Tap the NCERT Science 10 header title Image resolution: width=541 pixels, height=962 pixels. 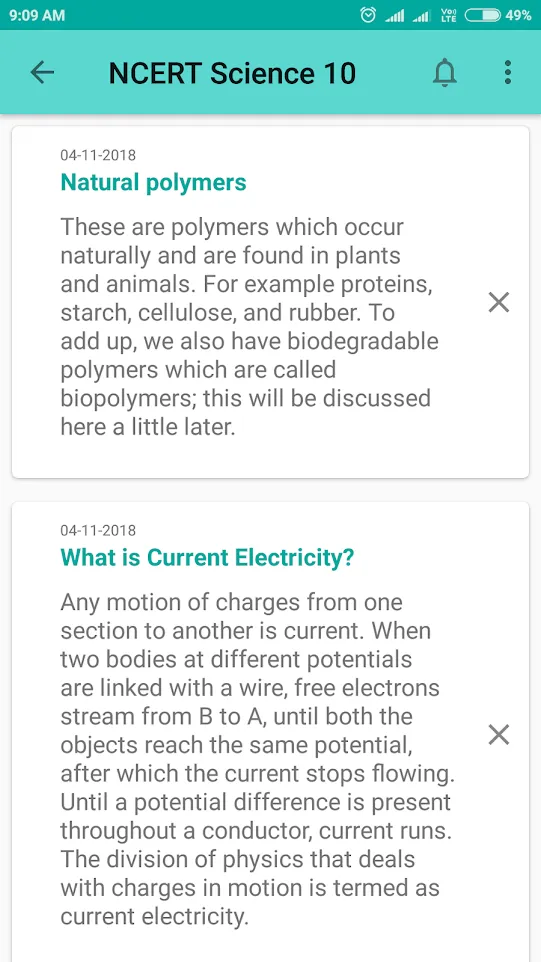point(232,74)
